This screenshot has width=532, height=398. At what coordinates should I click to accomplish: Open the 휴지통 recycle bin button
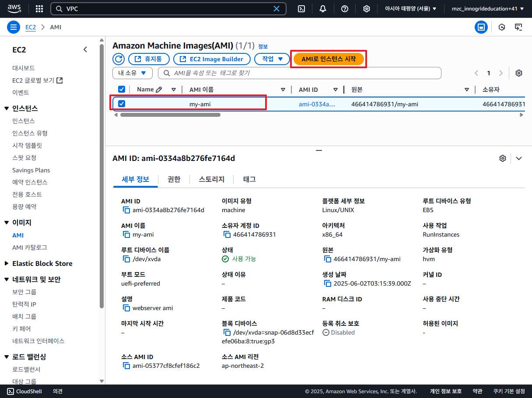click(148, 59)
